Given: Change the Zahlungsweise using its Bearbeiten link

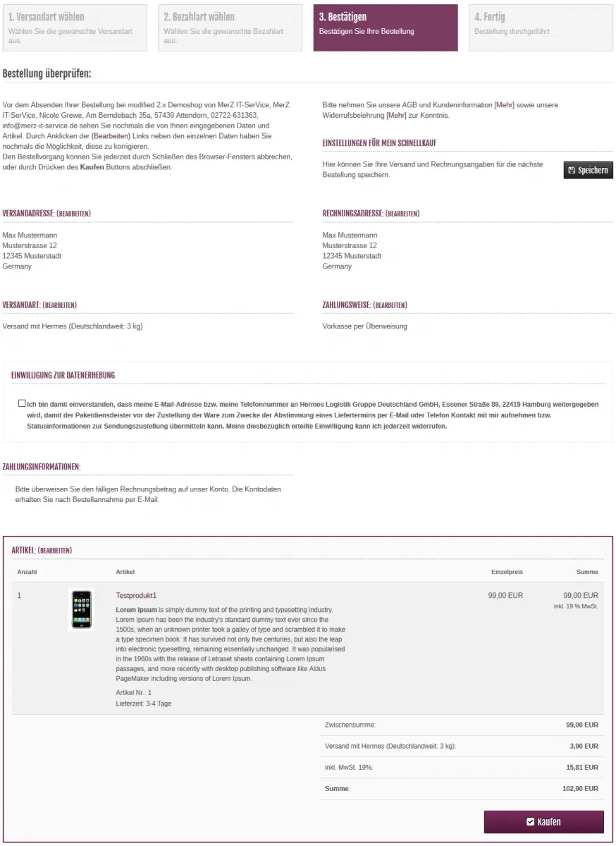Looking at the screenshot, I should point(390,305).
